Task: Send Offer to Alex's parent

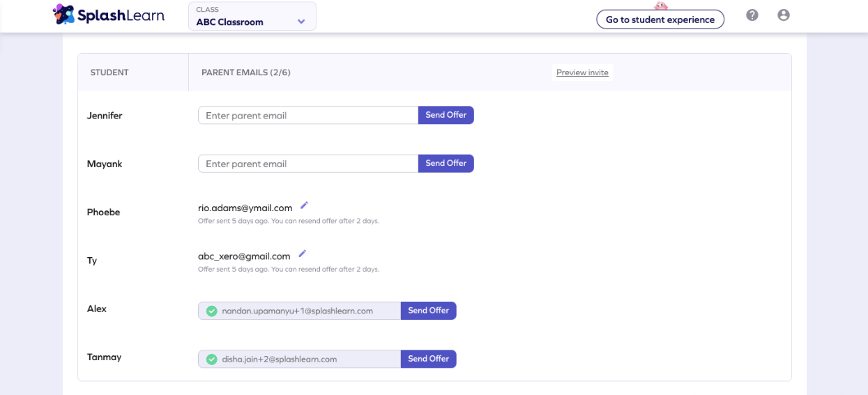Action: [428, 311]
